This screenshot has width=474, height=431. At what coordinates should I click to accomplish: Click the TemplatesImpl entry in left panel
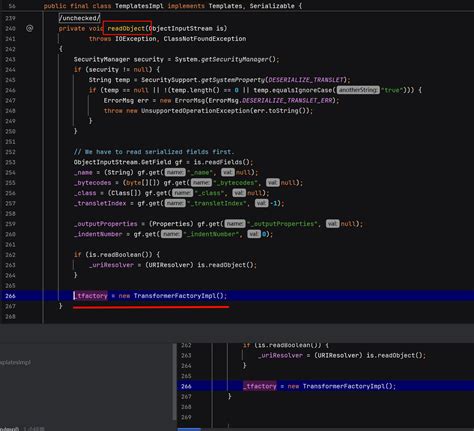click(x=15, y=362)
